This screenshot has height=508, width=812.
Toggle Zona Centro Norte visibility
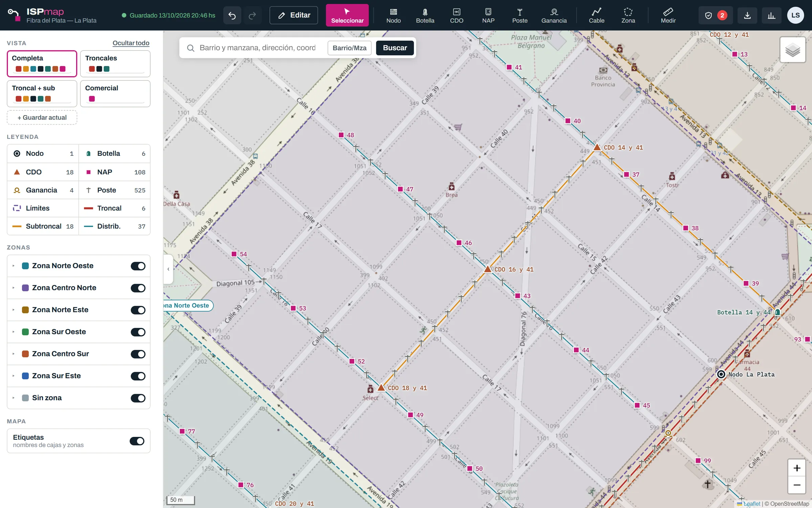tap(138, 288)
